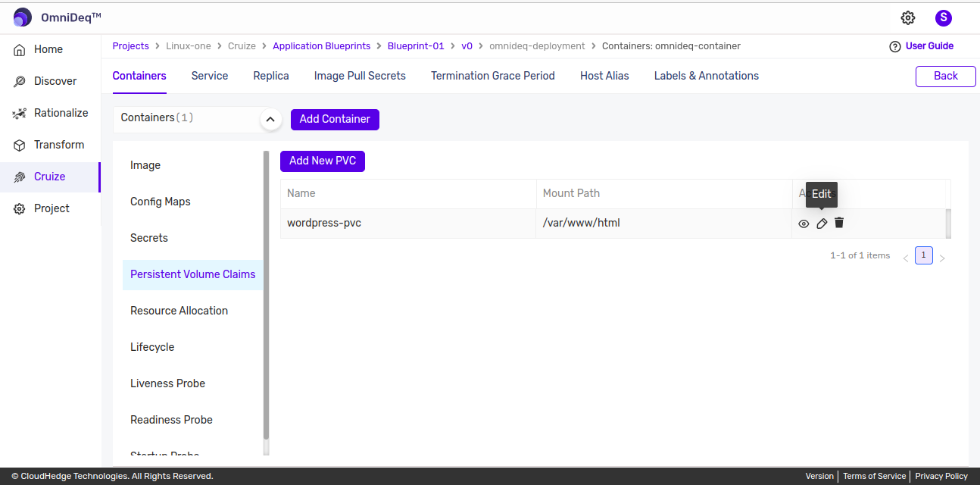Click omnideq-deployment breadcrumb text

coord(537,46)
